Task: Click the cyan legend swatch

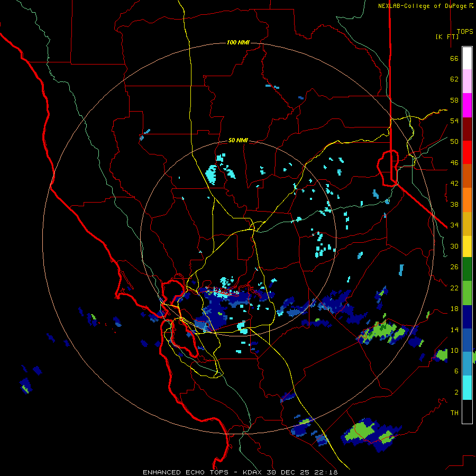Action: click(x=467, y=388)
